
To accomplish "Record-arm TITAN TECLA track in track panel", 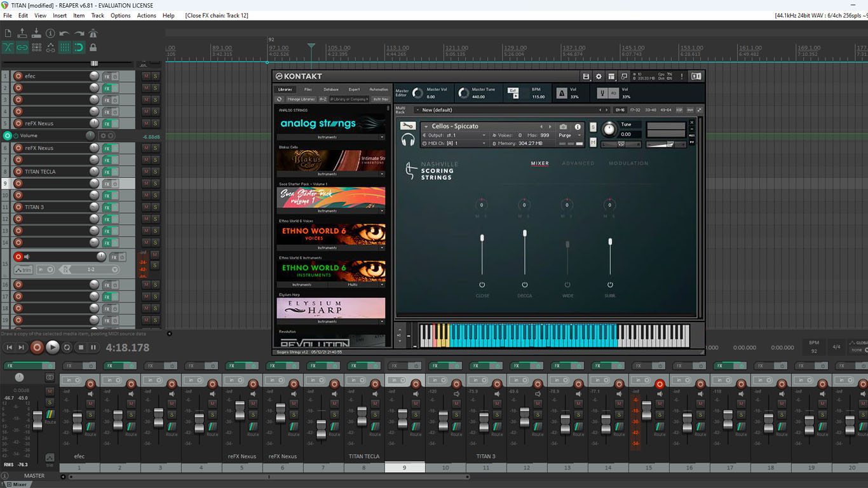I will point(18,172).
